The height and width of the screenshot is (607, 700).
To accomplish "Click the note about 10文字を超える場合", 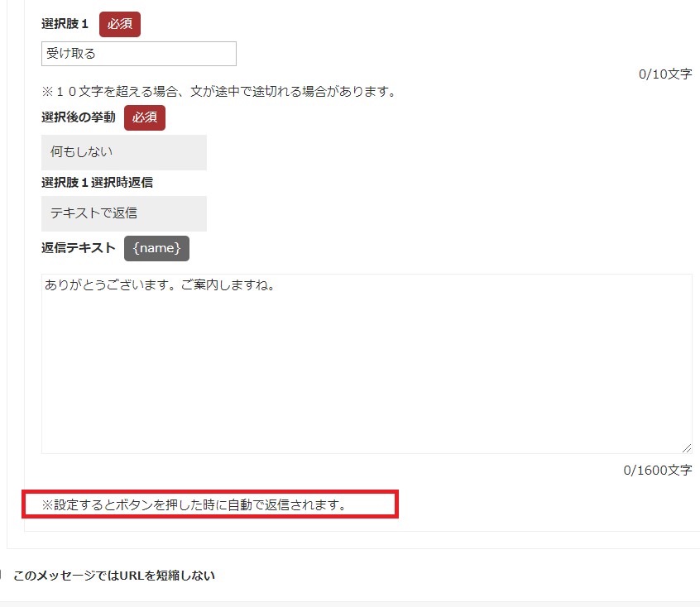I will pos(219,92).
